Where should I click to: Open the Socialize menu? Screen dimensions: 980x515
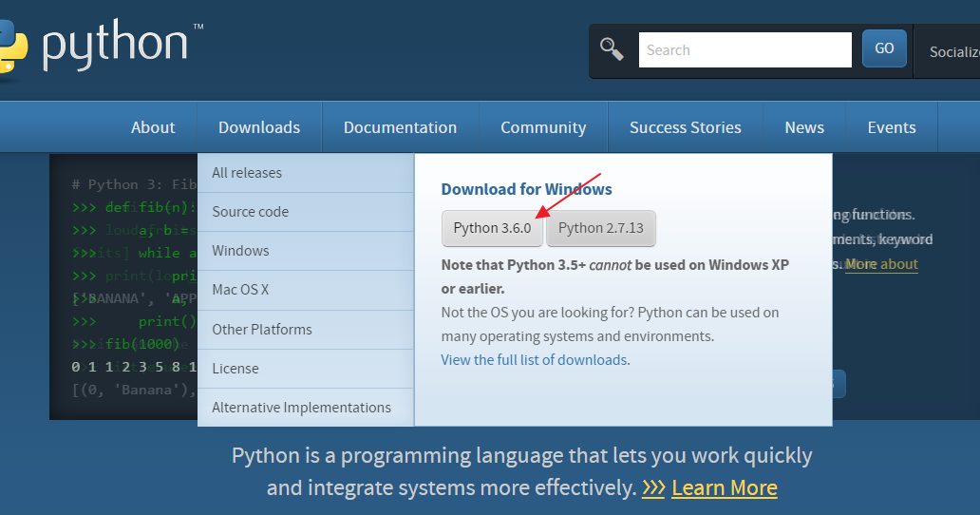pyautogui.click(x=953, y=52)
